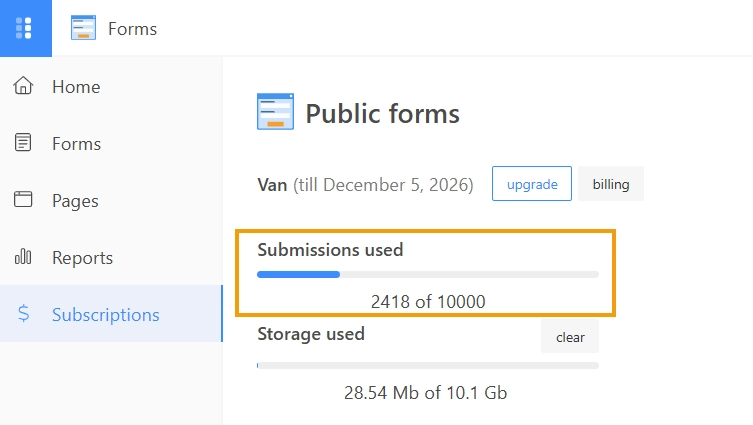This screenshot has height=425, width=753.
Task: Click the 2418 of 10000 text
Action: point(427,301)
